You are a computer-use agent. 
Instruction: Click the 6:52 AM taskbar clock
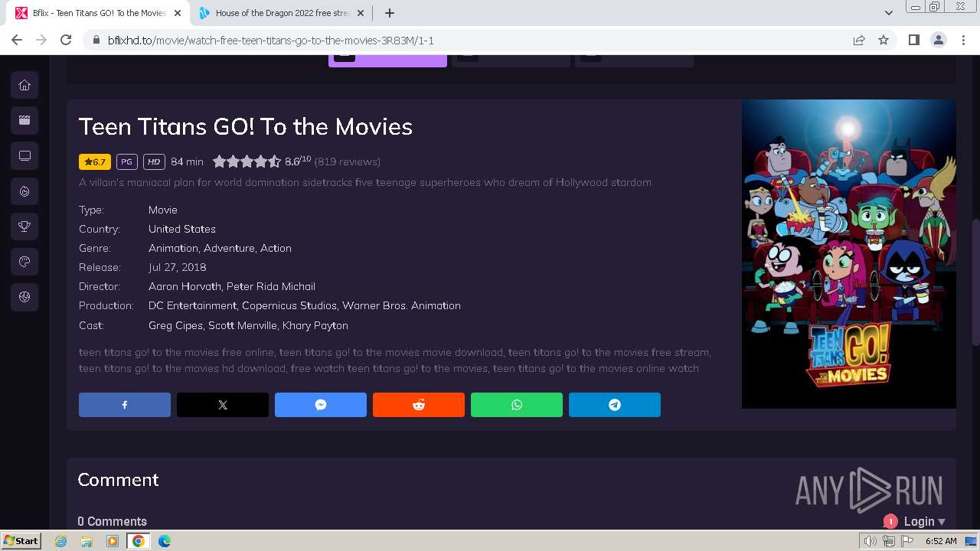coord(941,541)
